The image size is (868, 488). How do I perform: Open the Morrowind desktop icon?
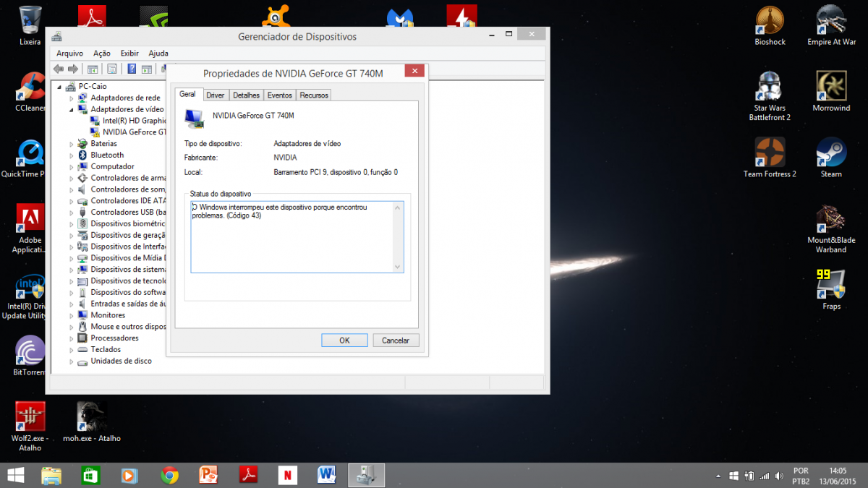tap(831, 91)
